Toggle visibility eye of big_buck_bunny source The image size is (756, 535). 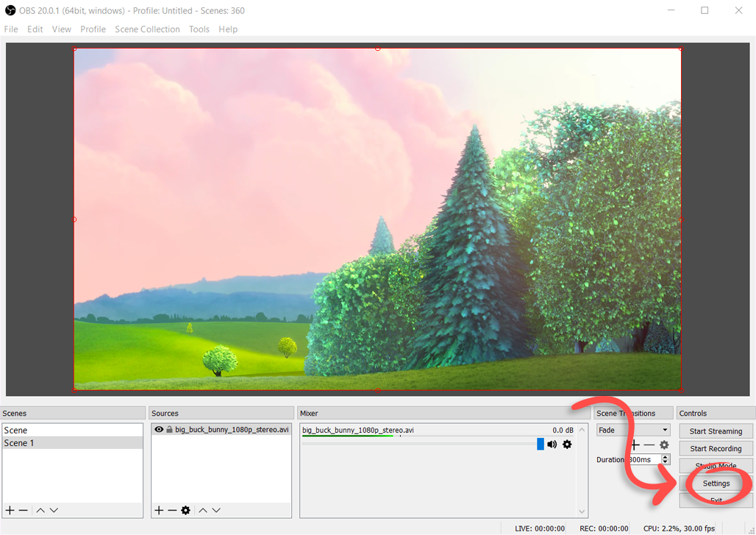point(159,429)
